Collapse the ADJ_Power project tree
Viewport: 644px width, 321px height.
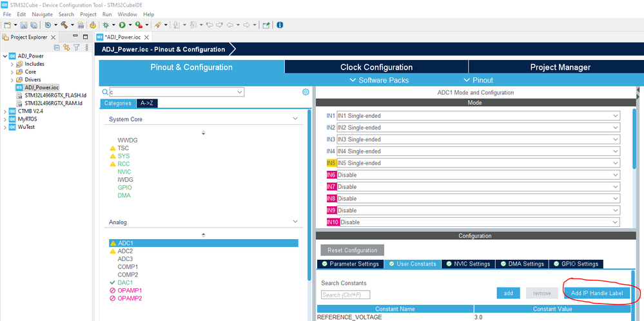click(5, 56)
